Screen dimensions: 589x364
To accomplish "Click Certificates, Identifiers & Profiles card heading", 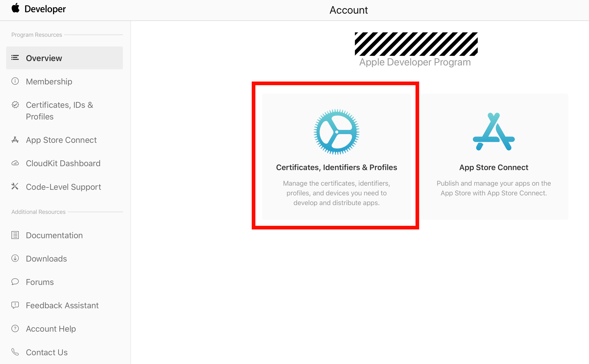I will [336, 167].
